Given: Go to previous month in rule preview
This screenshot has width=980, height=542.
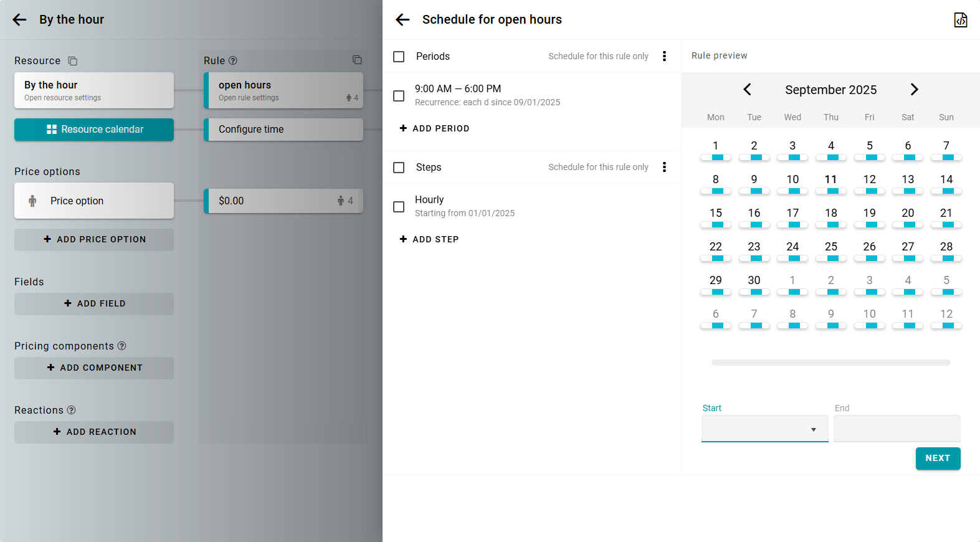Looking at the screenshot, I should point(747,90).
